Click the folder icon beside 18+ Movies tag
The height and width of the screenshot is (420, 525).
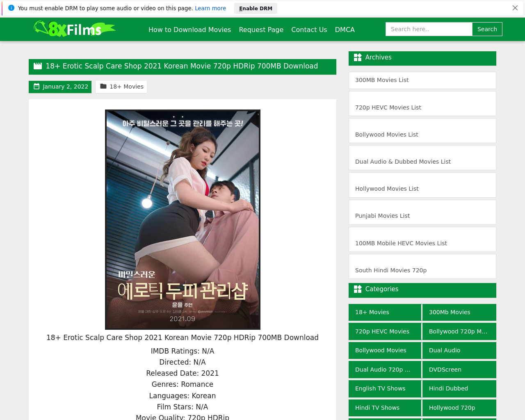coord(103,86)
